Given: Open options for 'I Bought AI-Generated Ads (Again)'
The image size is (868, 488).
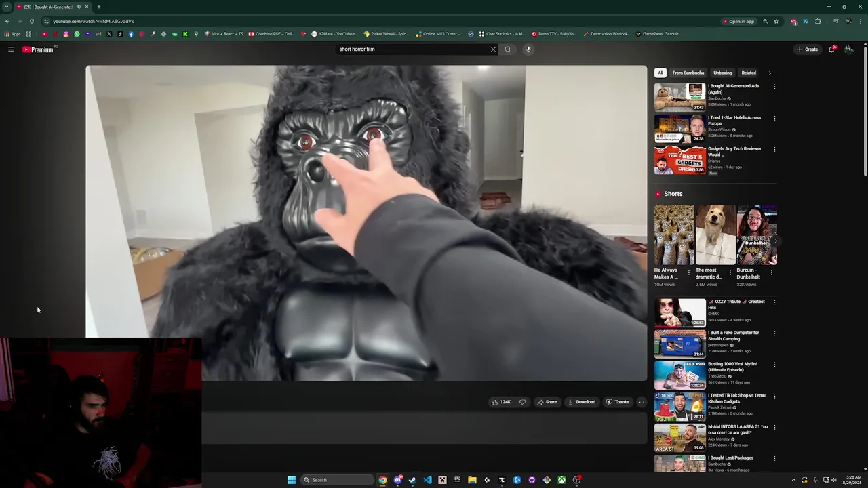Looking at the screenshot, I should pos(774,87).
